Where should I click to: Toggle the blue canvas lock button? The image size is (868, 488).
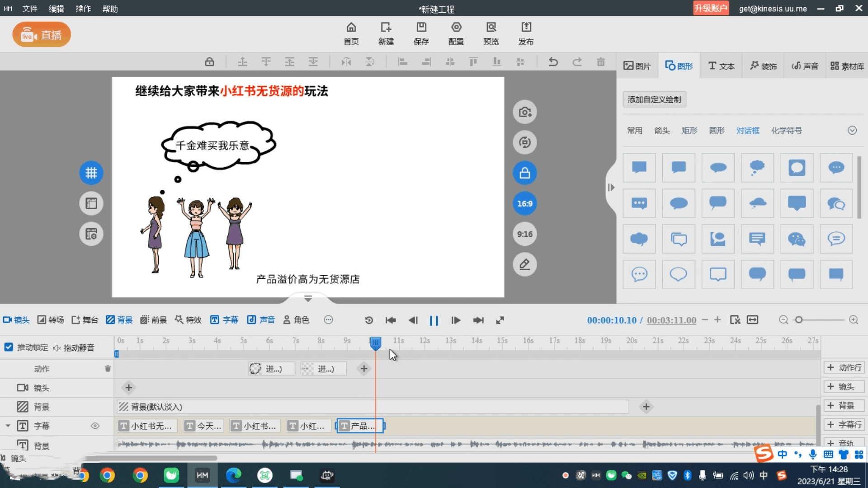click(x=524, y=173)
